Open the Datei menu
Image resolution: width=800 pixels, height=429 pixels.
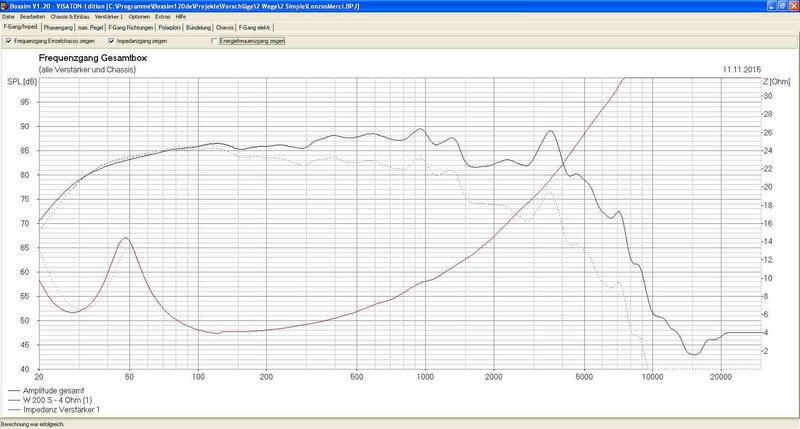pyautogui.click(x=9, y=18)
